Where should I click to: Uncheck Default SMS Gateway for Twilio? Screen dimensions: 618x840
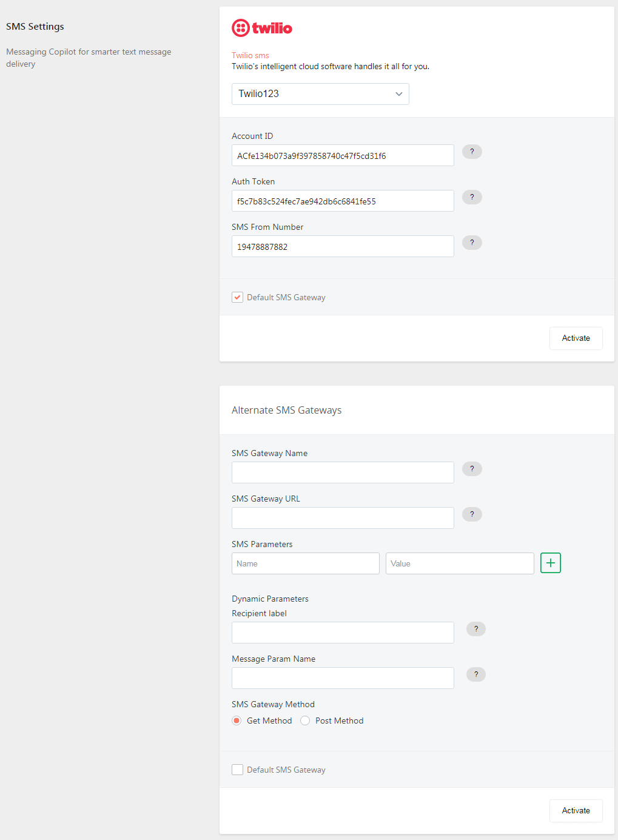coord(238,297)
